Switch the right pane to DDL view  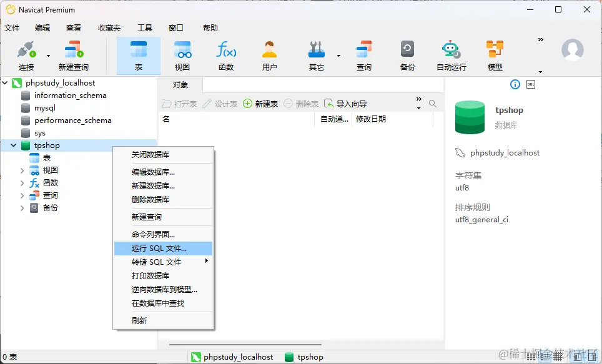tap(531, 84)
